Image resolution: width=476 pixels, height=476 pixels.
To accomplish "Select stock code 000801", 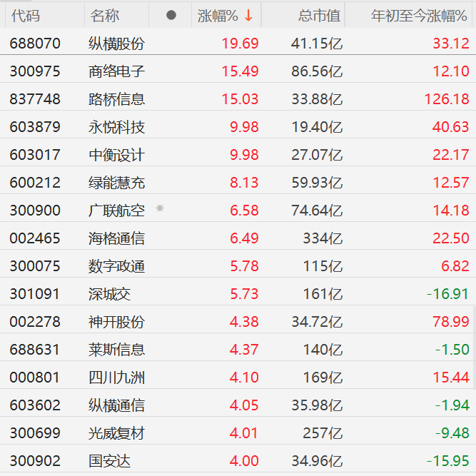I will pos(34,378).
